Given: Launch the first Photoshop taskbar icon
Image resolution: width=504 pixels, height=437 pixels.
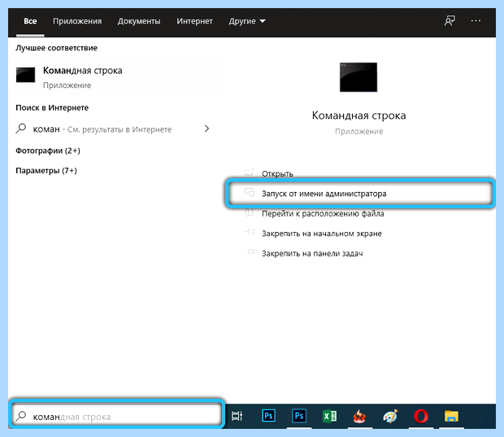Looking at the screenshot, I should point(268,416).
